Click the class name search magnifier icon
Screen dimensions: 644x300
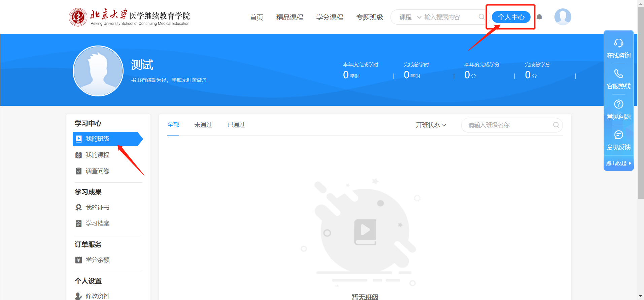tap(556, 125)
